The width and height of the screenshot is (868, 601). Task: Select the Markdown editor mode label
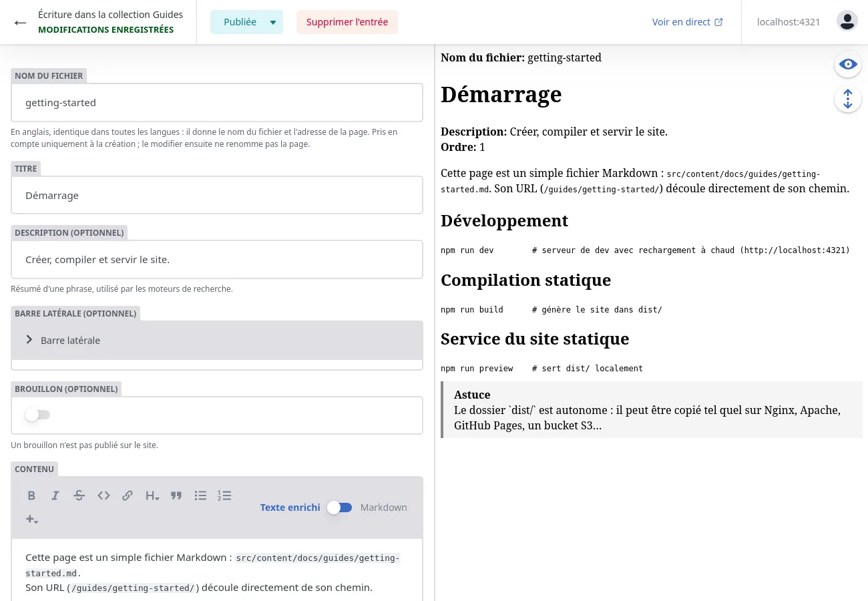(384, 508)
